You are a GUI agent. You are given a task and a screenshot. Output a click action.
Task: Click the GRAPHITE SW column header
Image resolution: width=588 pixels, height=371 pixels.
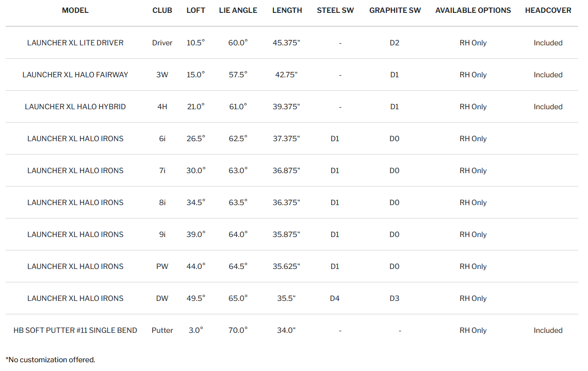(395, 10)
